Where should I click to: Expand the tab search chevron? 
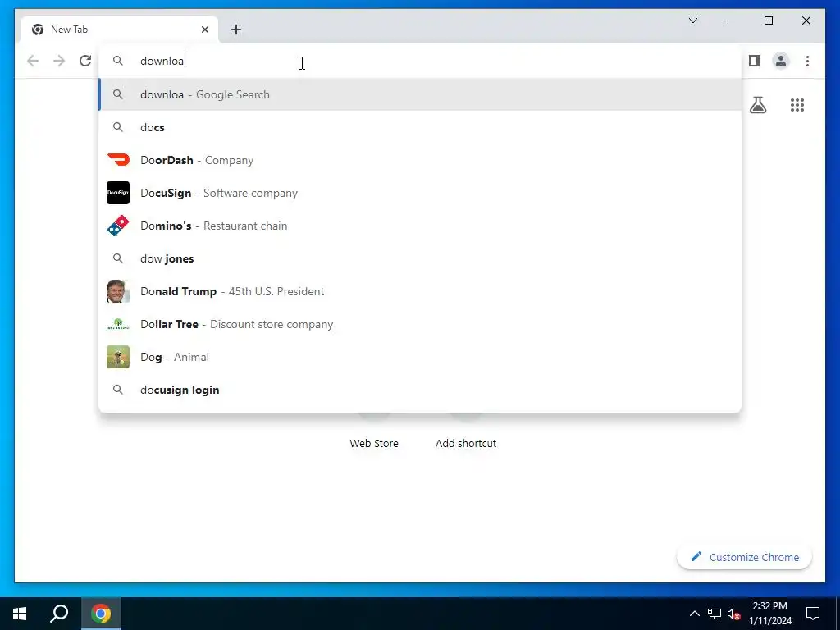point(692,21)
